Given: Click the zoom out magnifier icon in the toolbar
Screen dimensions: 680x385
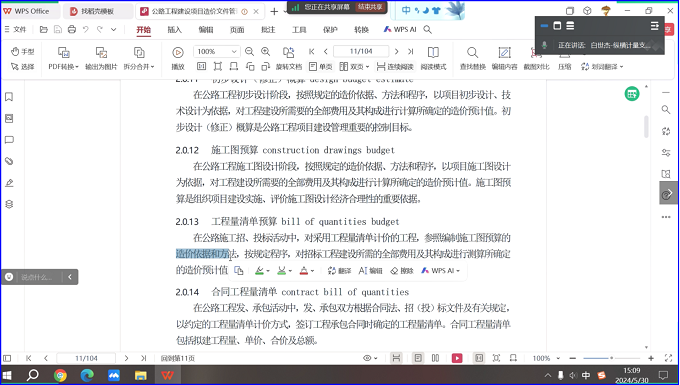Looking at the screenshot, I should pyautogui.click(x=249, y=52).
